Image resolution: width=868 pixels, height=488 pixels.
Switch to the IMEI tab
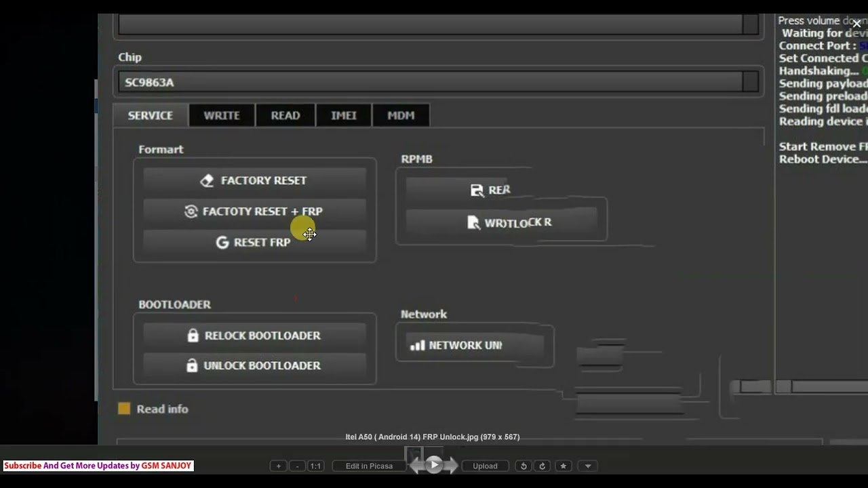[x=344, y=115]
